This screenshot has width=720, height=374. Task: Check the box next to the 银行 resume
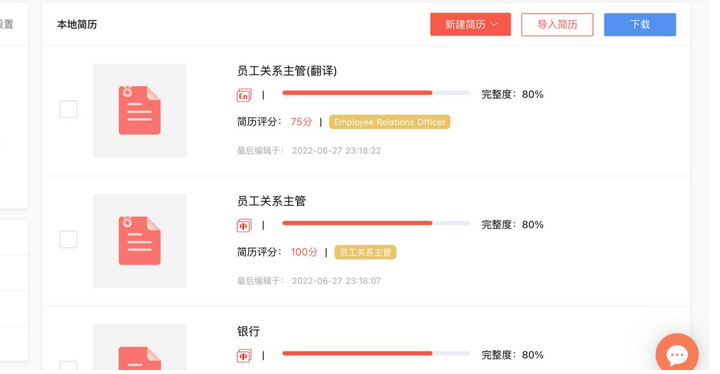[68, 366]
